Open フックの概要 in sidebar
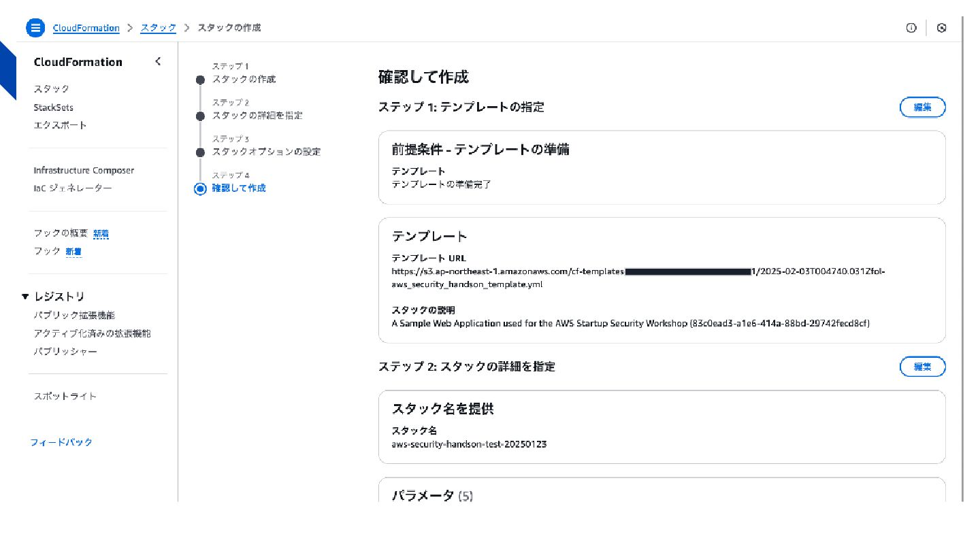The width and height of the screenshot is (980, 551). coord(61,233)
